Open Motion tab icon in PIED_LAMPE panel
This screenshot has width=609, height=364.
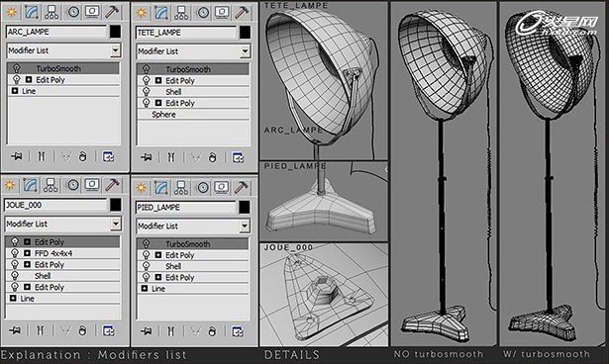[x=202, y=187]
